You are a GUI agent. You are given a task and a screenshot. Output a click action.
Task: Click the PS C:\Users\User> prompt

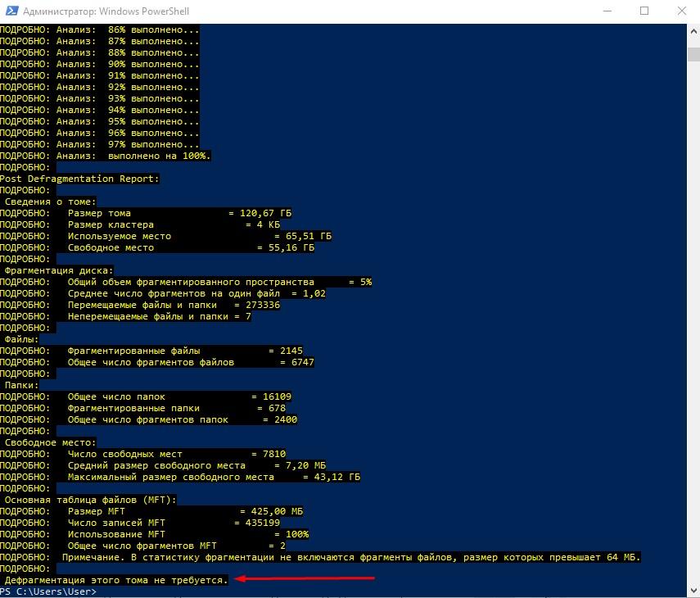48,591
